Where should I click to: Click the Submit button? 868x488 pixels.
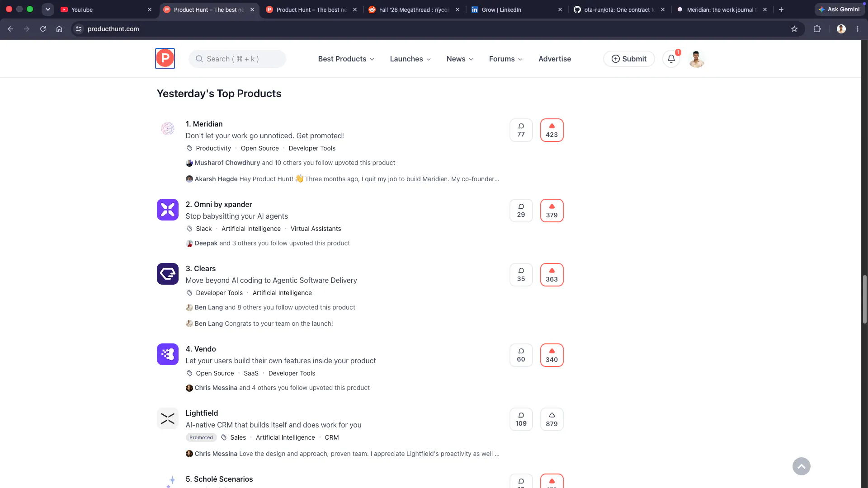click(629, 59)
